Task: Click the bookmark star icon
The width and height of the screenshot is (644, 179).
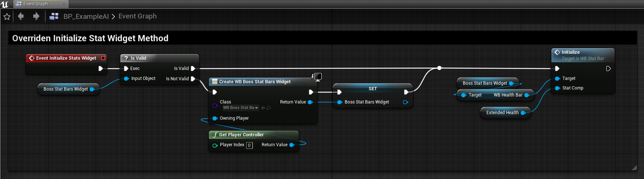Action: tap(7, 17)
